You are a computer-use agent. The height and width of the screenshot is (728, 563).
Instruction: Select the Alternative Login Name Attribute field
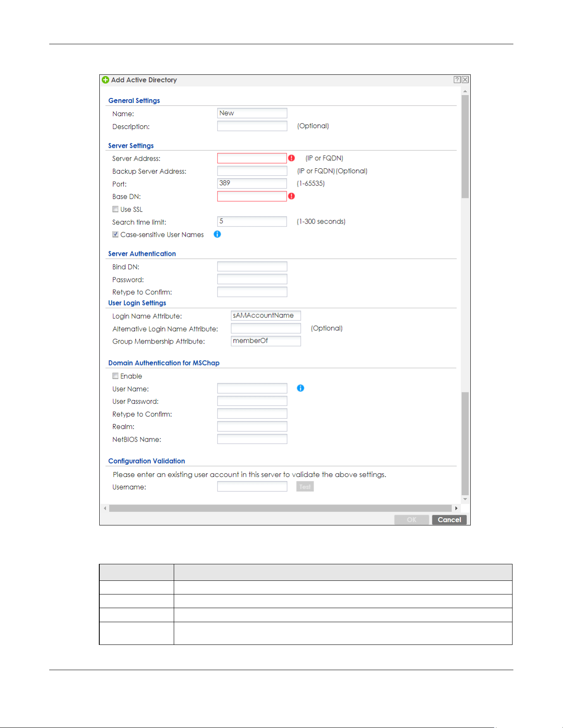pos(266,328)
